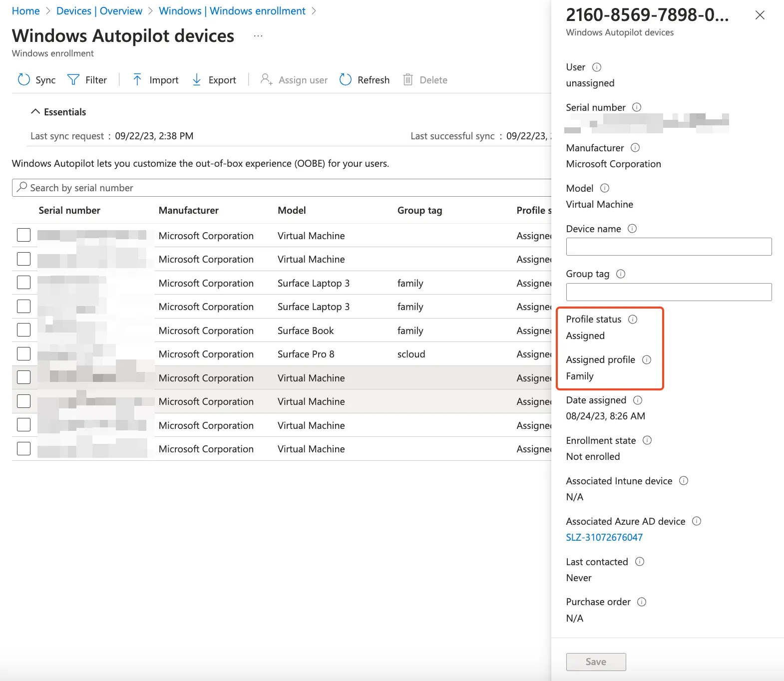Check the last Virtual Machine row checkbox
The width and height of the screenshot is (784, 681).
(23, 448)
